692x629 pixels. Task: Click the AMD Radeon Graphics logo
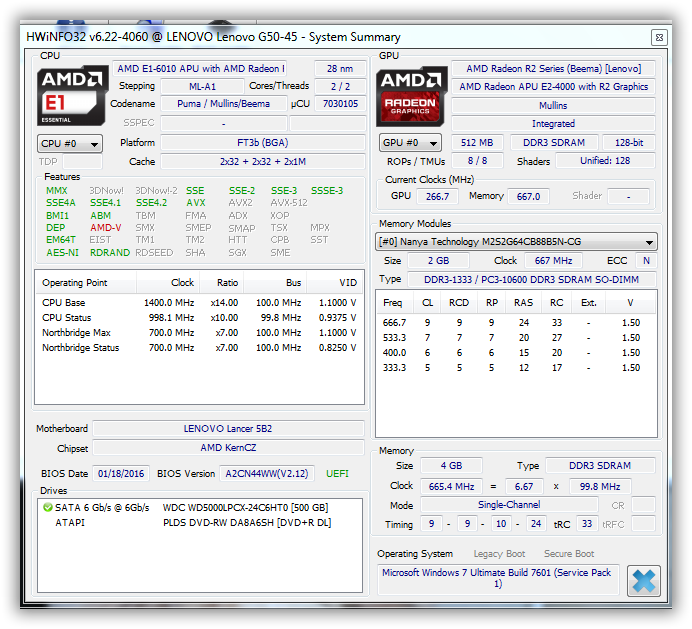411,96
